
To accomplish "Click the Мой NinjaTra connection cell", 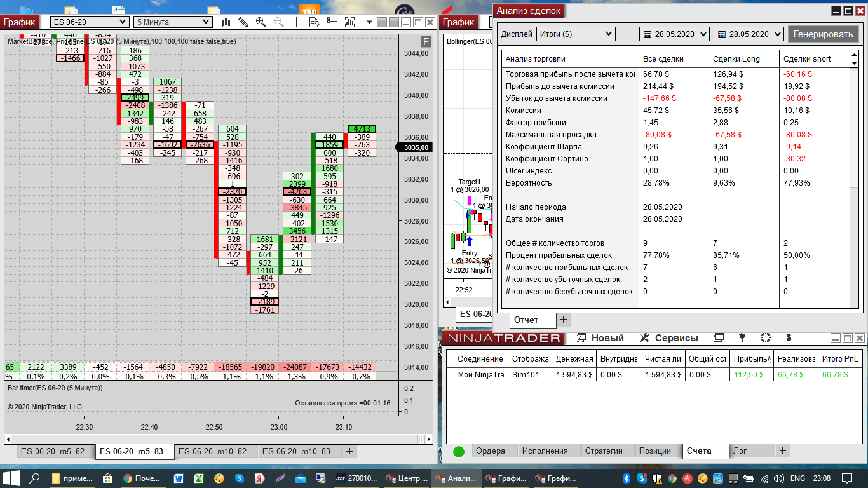I will [x=480, y=375].
